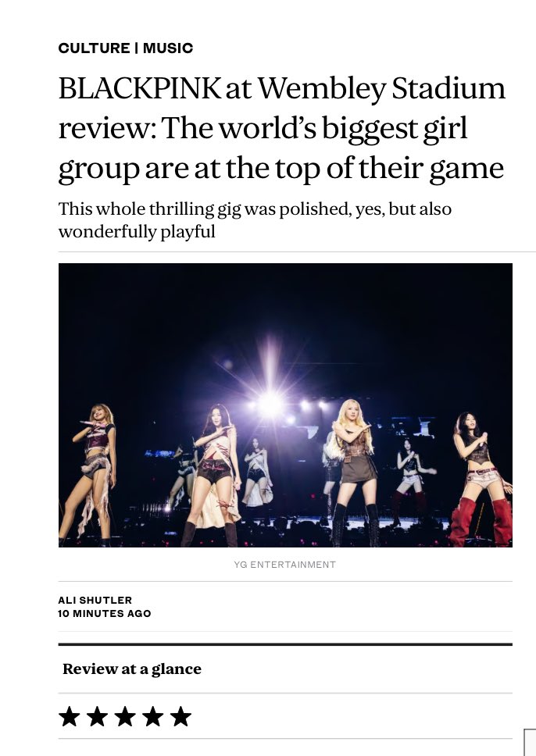Click the 'Review at a glance' heading
Screen dimensions: 536x756
(132, 669)
